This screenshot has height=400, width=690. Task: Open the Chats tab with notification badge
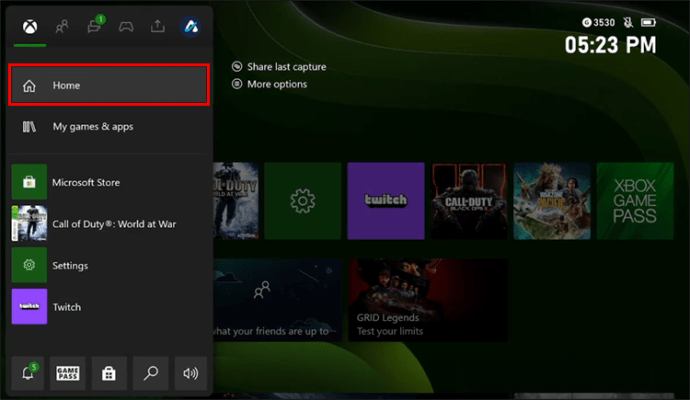tap(94, 27)
